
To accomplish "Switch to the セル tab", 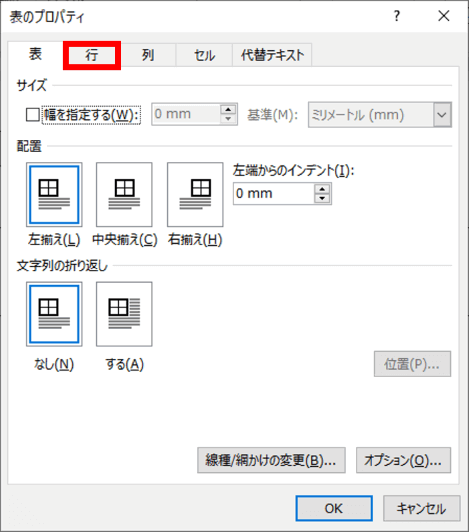I will tap(204, 55).
